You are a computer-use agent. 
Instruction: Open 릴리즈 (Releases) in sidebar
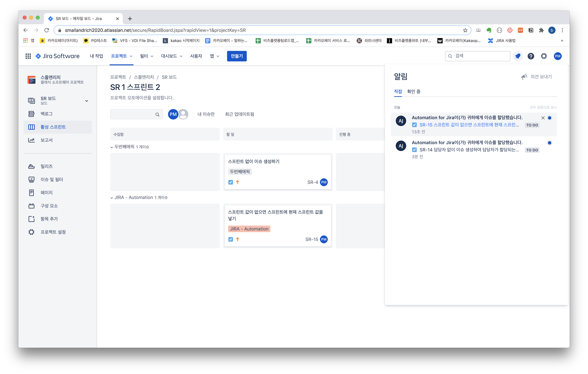(x=46, y=166)
